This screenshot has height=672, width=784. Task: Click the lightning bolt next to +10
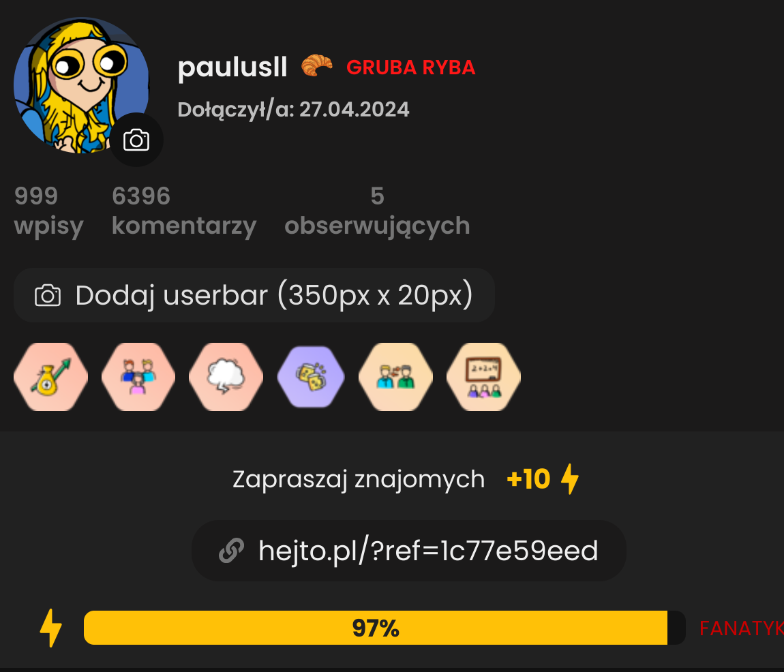569,479
